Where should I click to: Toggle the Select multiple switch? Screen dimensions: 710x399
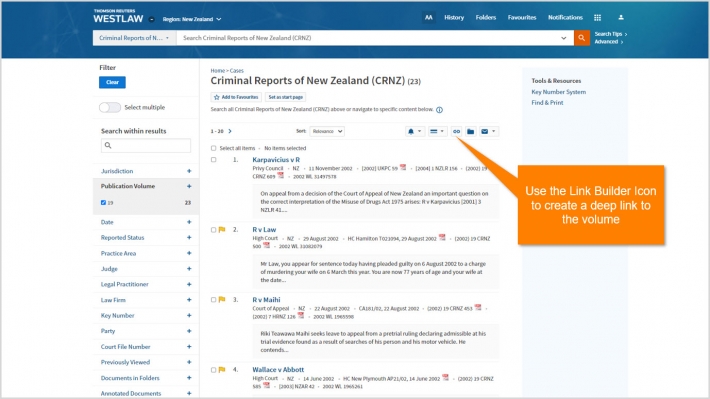[110, 107]
